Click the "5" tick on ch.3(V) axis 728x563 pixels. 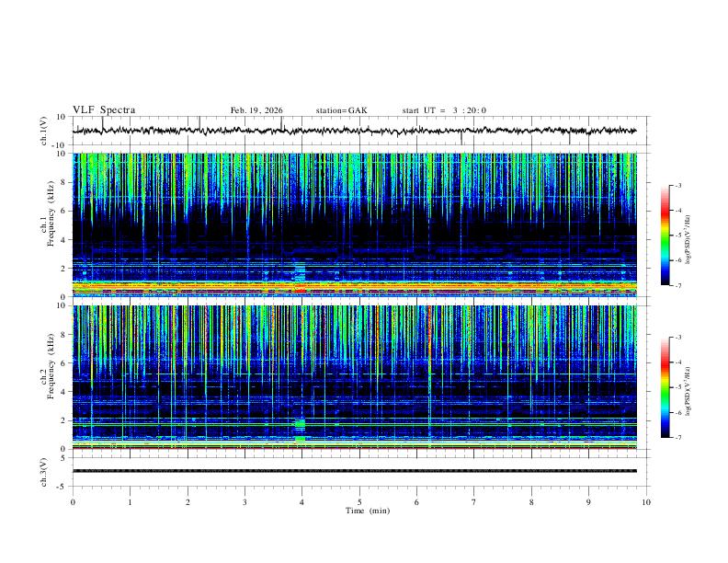[x=63, y=458]
